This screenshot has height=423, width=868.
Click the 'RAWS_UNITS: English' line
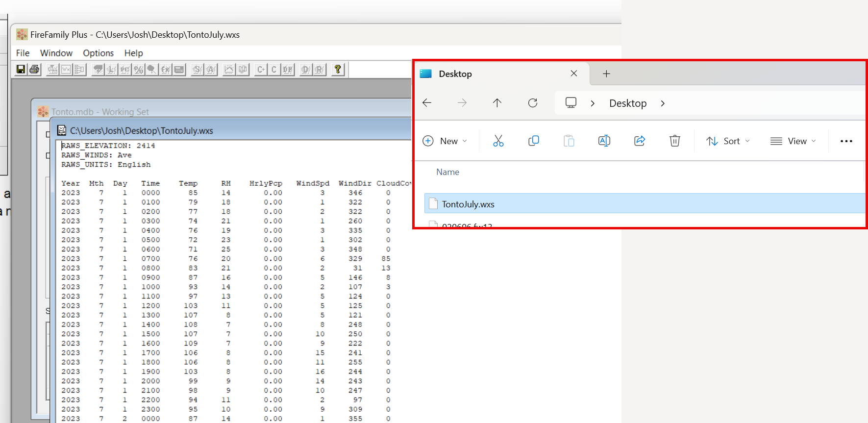106,165
